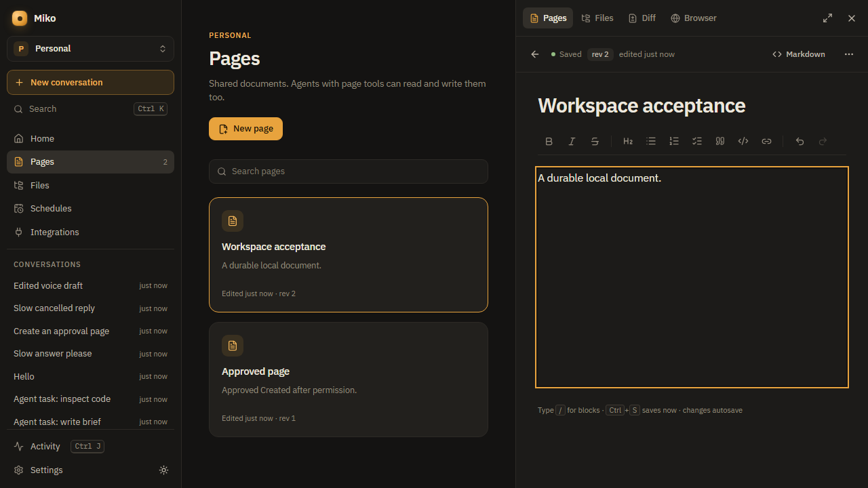Image resolution: width=868 pixels, height=488 pixels.
Task: Close the side panel
Action: point(852,18)
